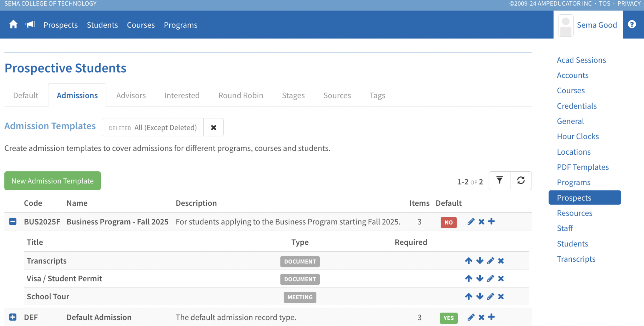Open the help question mark icon
This screenshot has width=644, height=326.
[632, 25]
